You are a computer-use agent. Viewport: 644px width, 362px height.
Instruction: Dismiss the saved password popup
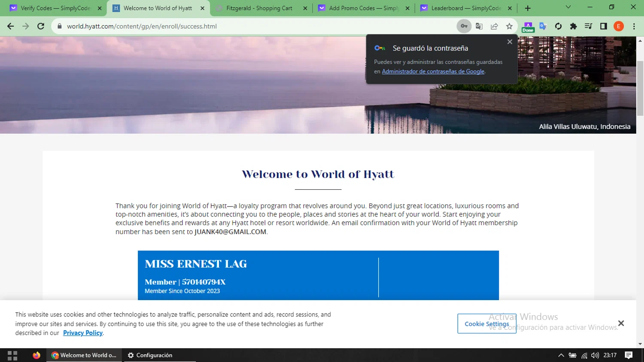point(510,42)
